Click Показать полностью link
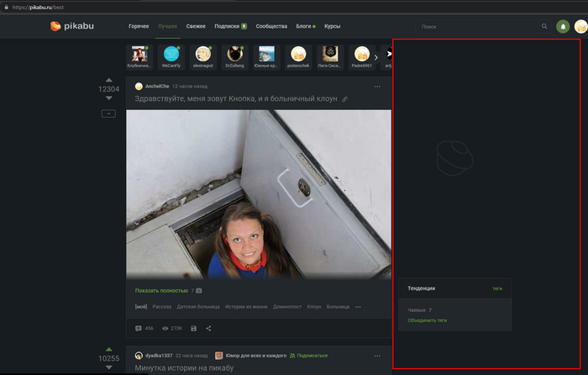This screenshot has height=375, width=588. tap(163, 290)
